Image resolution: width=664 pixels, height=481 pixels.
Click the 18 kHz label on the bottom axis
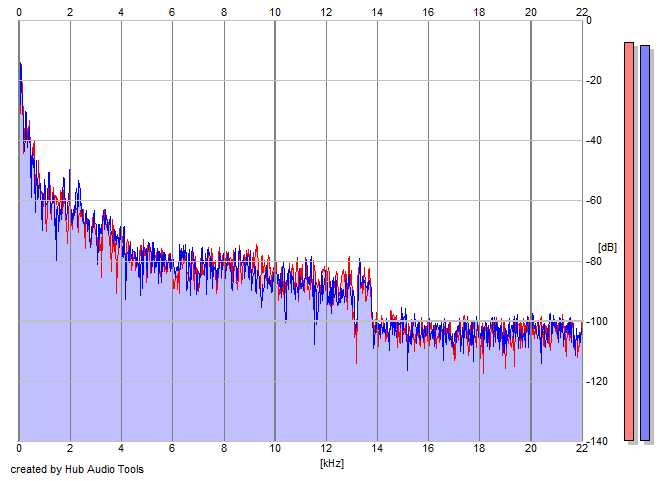(479, 448)
